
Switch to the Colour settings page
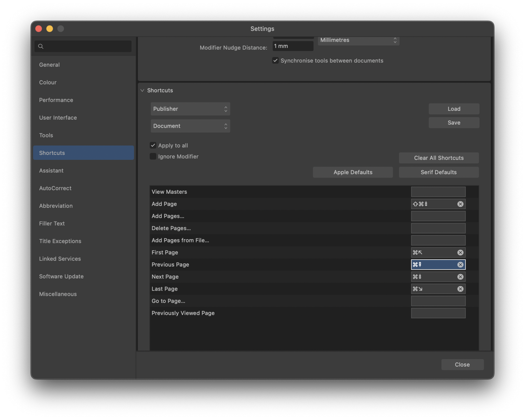[x=48, y=82]
